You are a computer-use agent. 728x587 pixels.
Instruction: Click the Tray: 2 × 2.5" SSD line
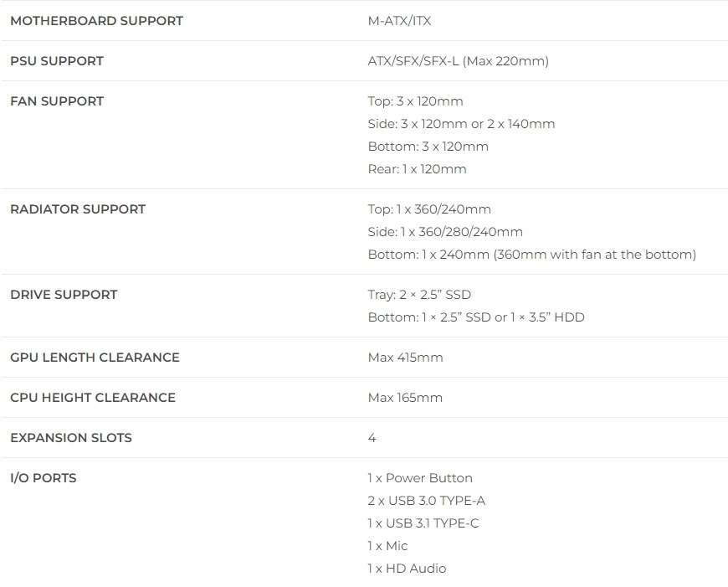coord(419,295)
